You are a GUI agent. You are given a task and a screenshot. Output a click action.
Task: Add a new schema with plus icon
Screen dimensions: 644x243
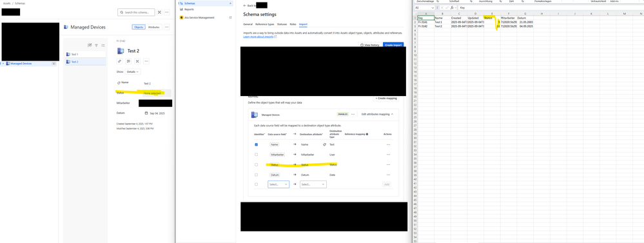(230, 3)
